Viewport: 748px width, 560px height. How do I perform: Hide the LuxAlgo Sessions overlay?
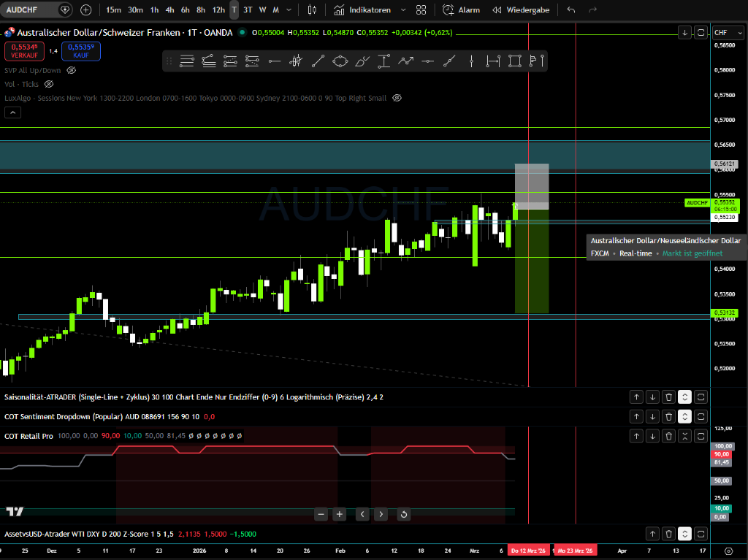click(397, 97)
